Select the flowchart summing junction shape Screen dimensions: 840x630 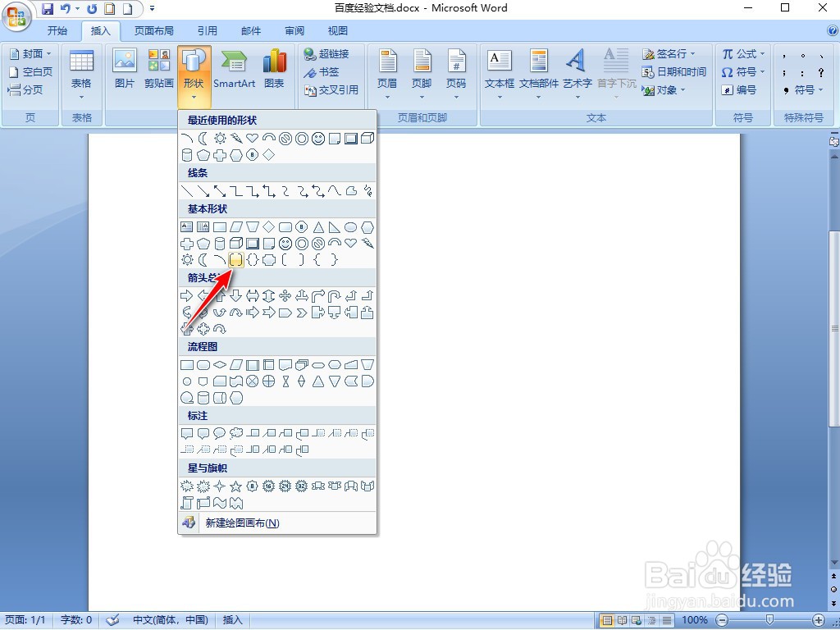pos(253,381)
